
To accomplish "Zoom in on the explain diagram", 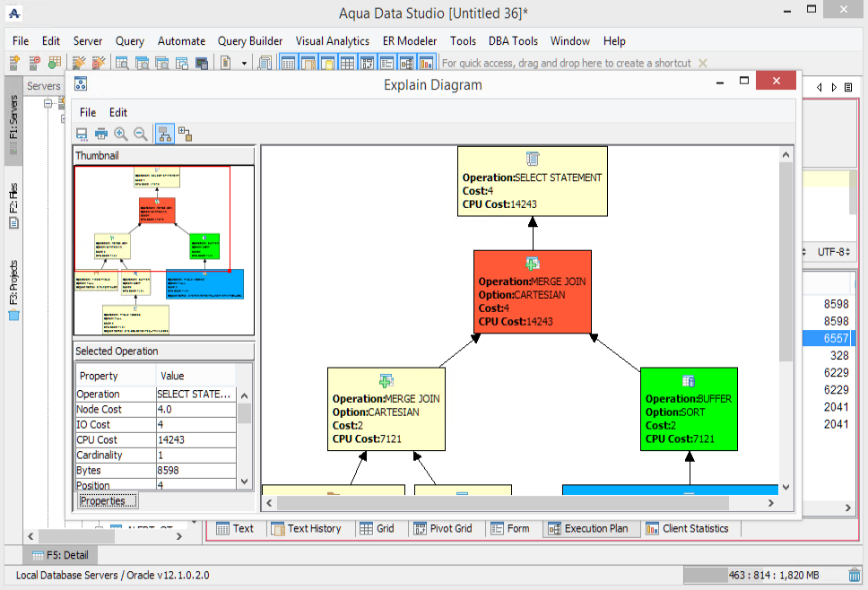I will tap(121, 134).
